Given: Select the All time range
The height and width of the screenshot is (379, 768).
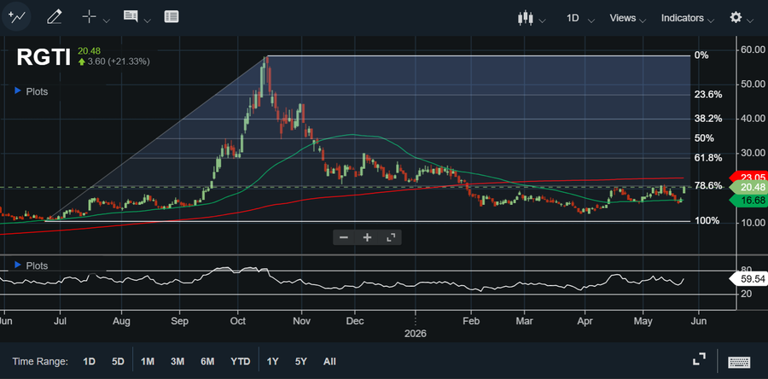Looking at the screenshot, I should click(330, 362).
